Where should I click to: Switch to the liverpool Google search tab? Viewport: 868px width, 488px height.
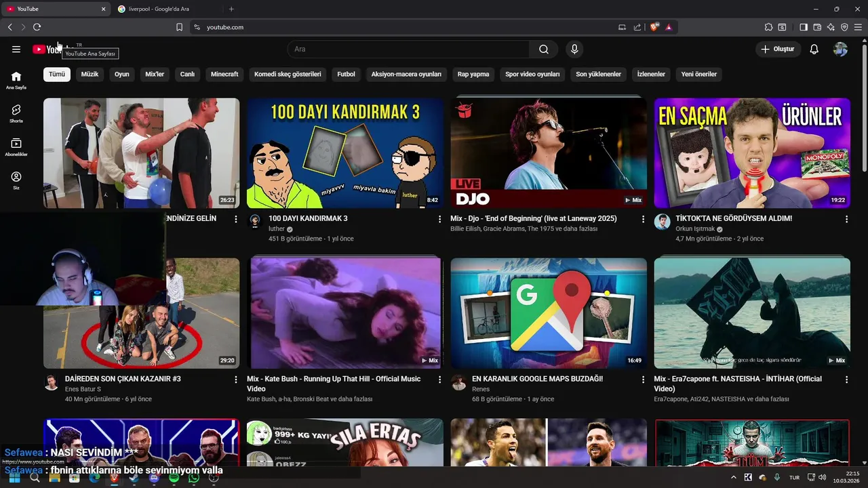(x=167, y=9)
